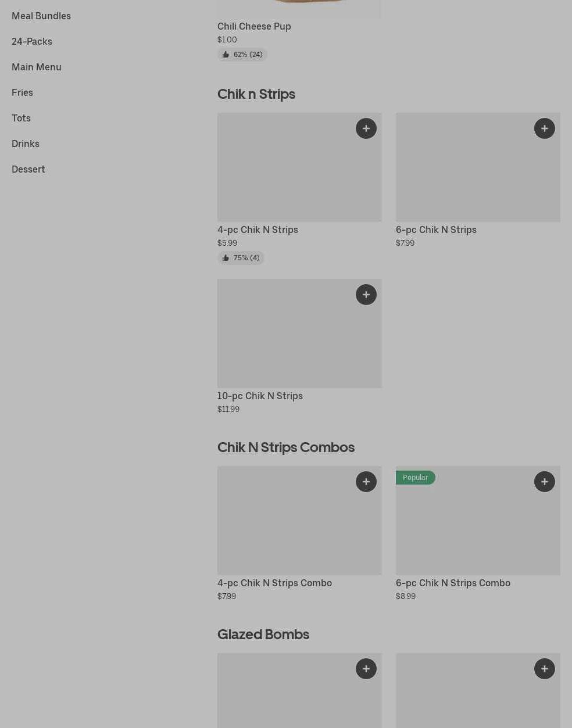Click thumbs-up rating on Chili Cheese Pup

click(242, 55)
